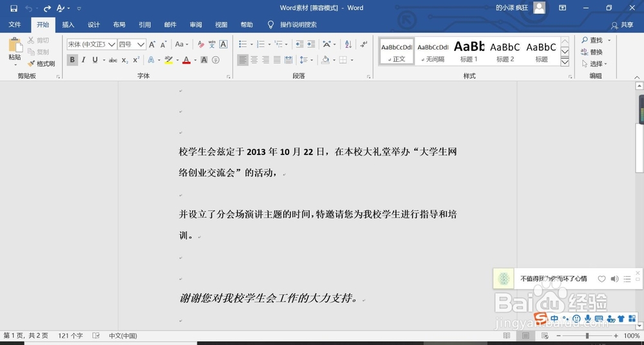Toggle subscript x₂
The image size is (644, 345).
pyautogui.click(x=125, y=60)
